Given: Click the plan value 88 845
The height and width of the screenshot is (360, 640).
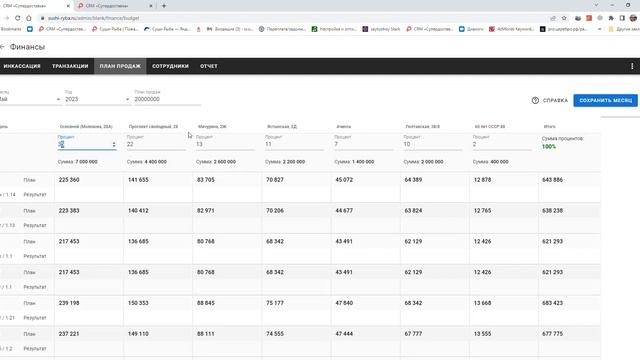Looking at the screenshot, I should click(206, 303).
